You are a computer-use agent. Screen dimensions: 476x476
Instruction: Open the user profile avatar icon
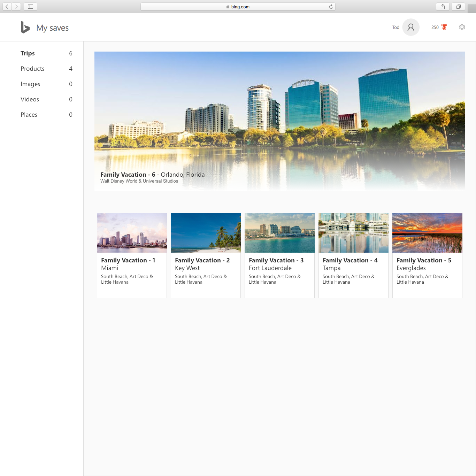click(411, 27)
